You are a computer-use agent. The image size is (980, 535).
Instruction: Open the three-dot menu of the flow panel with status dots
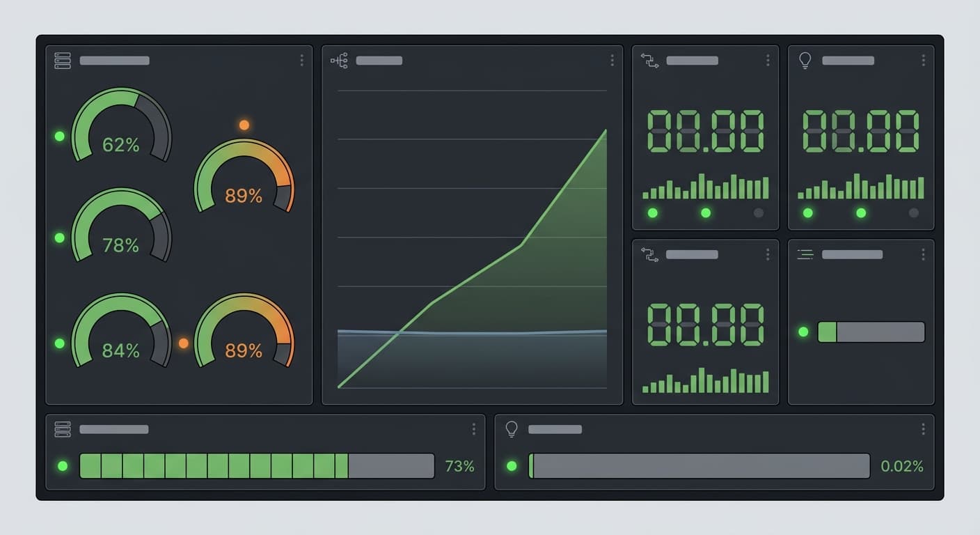point(768,61)
